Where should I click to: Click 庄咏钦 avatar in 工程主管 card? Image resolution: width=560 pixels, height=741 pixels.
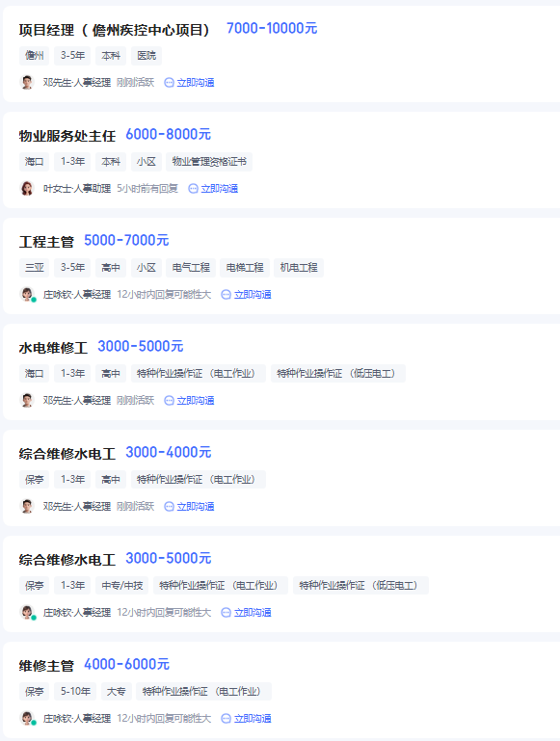(x=27, y=294)
